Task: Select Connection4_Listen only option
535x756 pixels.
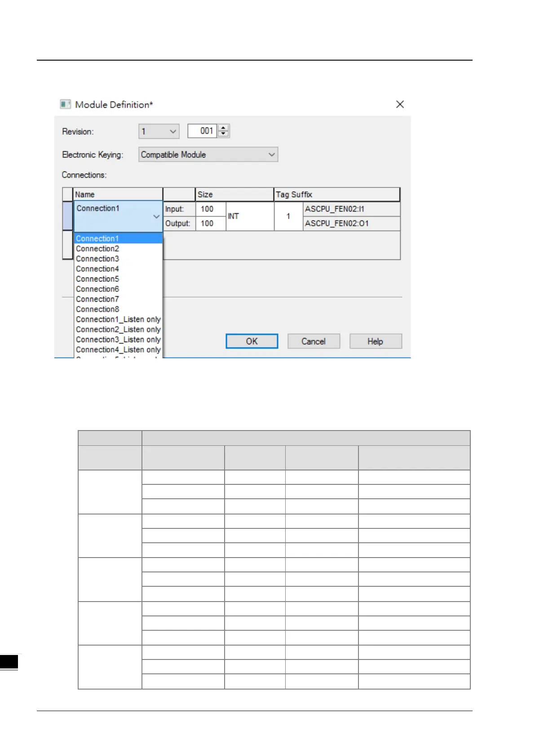Action: pyautogui.click(x=118, y=349)
